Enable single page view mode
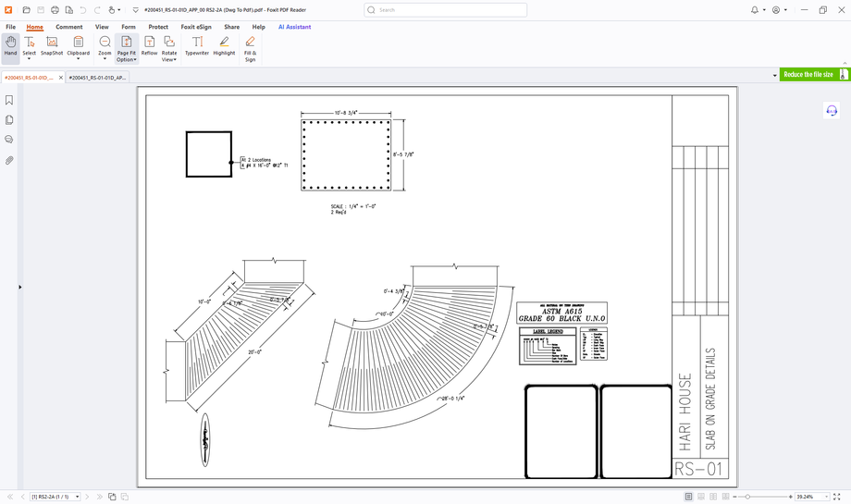Image resolution: width=851 pixels, height=504 pixels. pos(689,497)
